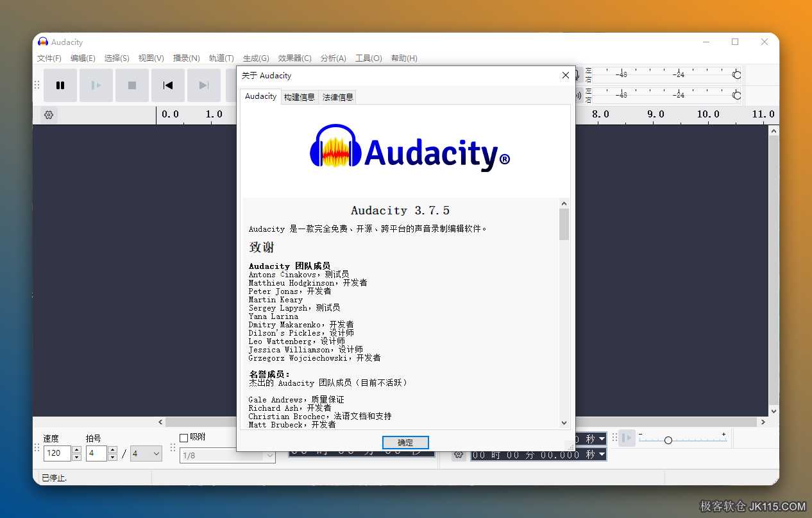Click the Stop button in transport toolbar

[132, 85]
